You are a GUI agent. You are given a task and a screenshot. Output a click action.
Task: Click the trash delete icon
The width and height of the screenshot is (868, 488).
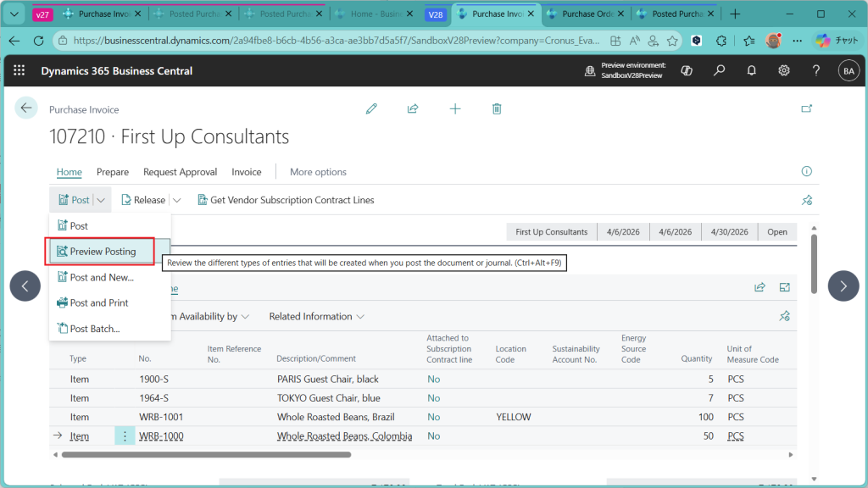pyautogui.click(x=497, y=108)
